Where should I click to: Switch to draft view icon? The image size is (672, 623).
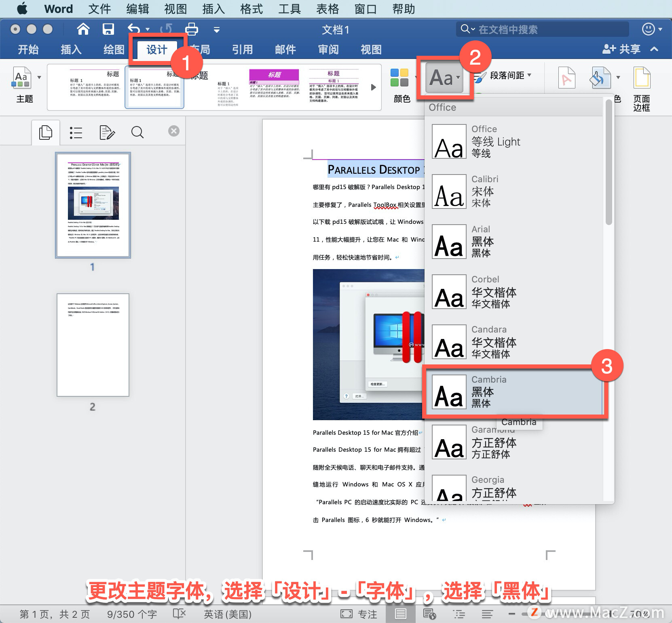[487, 614]
